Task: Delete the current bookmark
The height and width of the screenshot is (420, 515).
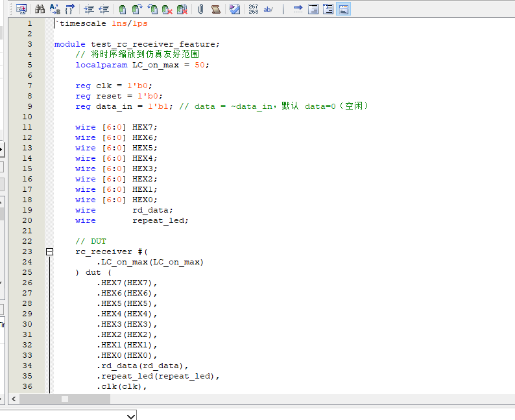Action: (167, 9)
